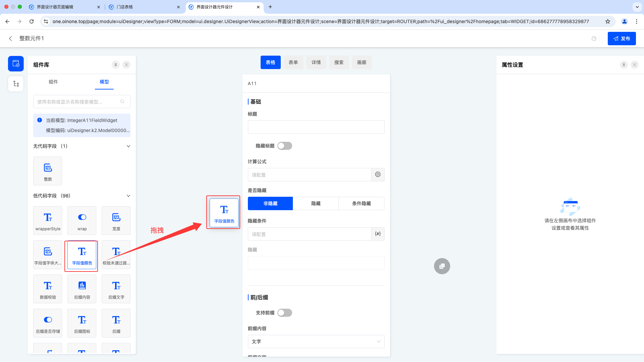The width and height of the screenshot is (644, 362).
Task: Click the history clock icon
Action: click(x=594, y=39)
